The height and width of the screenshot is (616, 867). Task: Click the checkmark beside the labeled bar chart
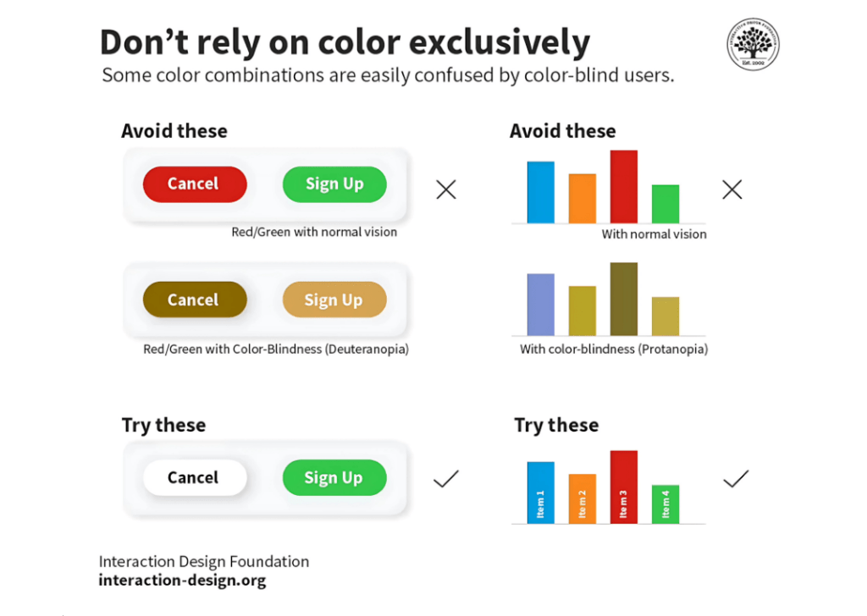tap(736, 478)
